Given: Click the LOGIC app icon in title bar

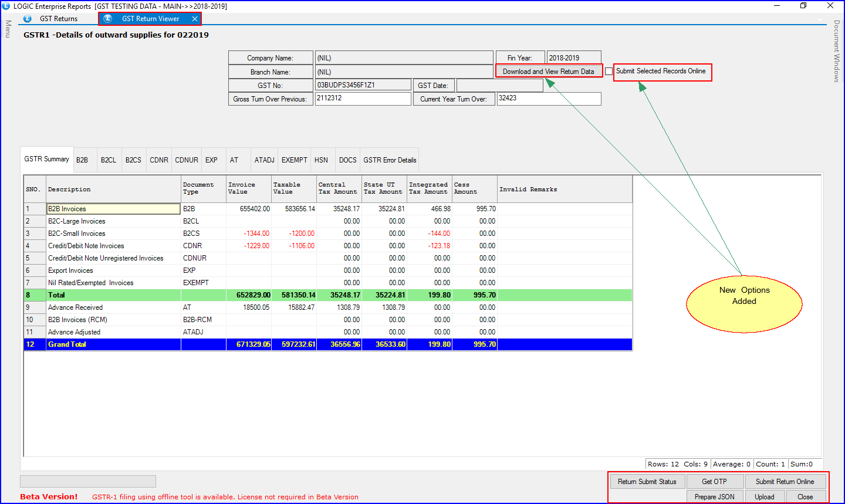Looking at the screenshot, I should tap(6, 6).
